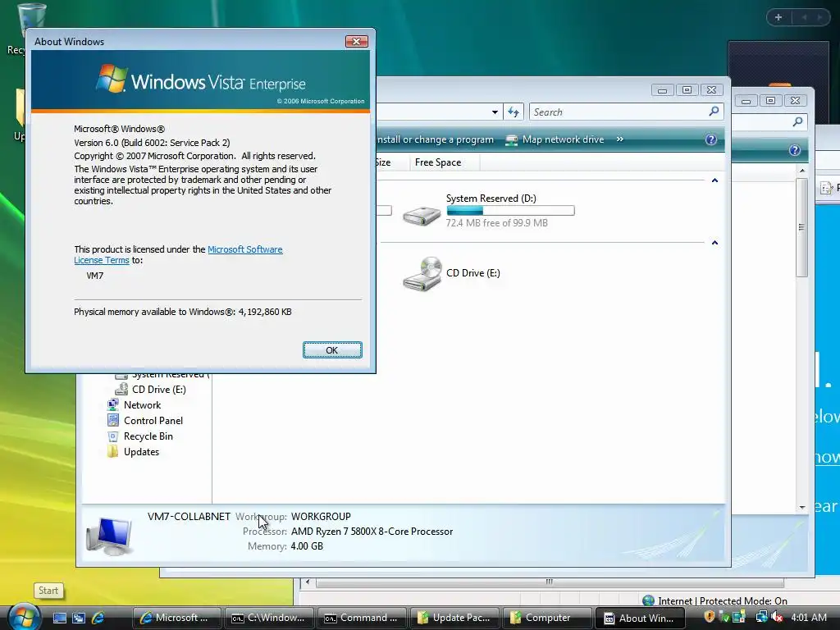The width and height of the screenshot is (840, 630).
Task: Close the About Windows dialog
Action: [x=356, y=41]
